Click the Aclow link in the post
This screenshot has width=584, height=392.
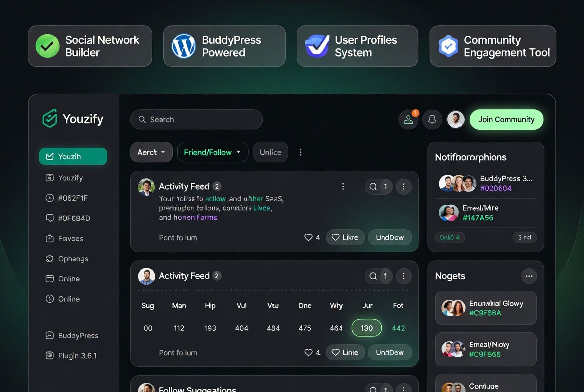click(215, 199)
